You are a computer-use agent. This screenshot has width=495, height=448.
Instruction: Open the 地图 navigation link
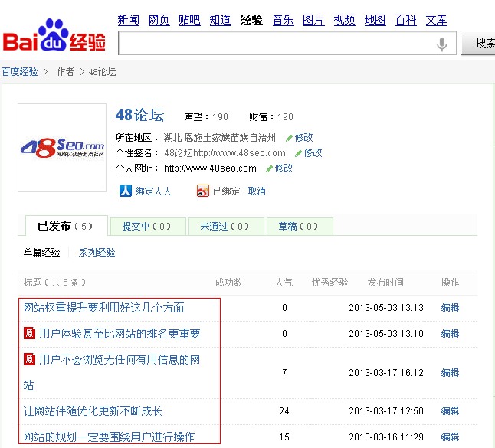click(375, 20)
